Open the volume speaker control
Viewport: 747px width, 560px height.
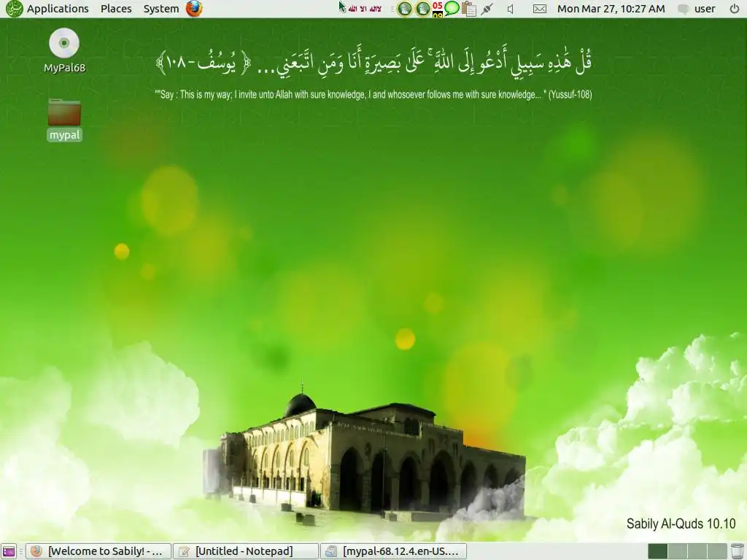(511, 9)
